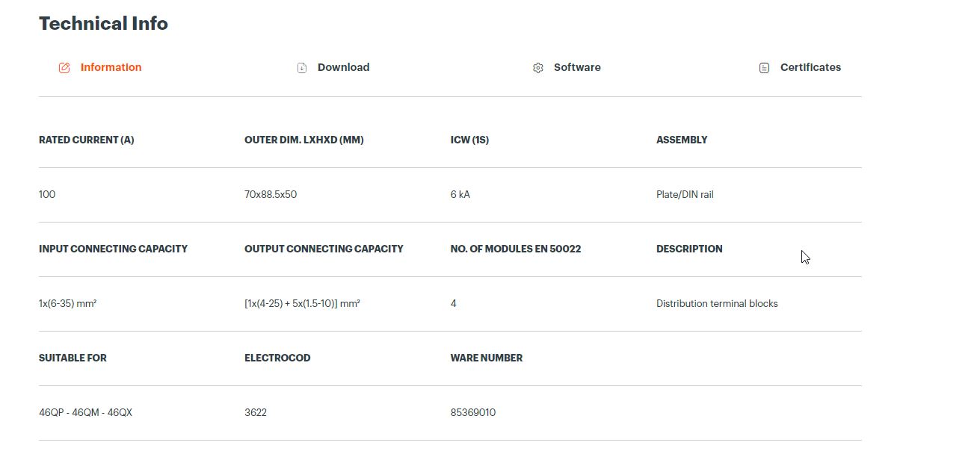980x463 pixels.
Task: Open the Certificates tab label
Action: pyautogui.click(x=810, y=67)
